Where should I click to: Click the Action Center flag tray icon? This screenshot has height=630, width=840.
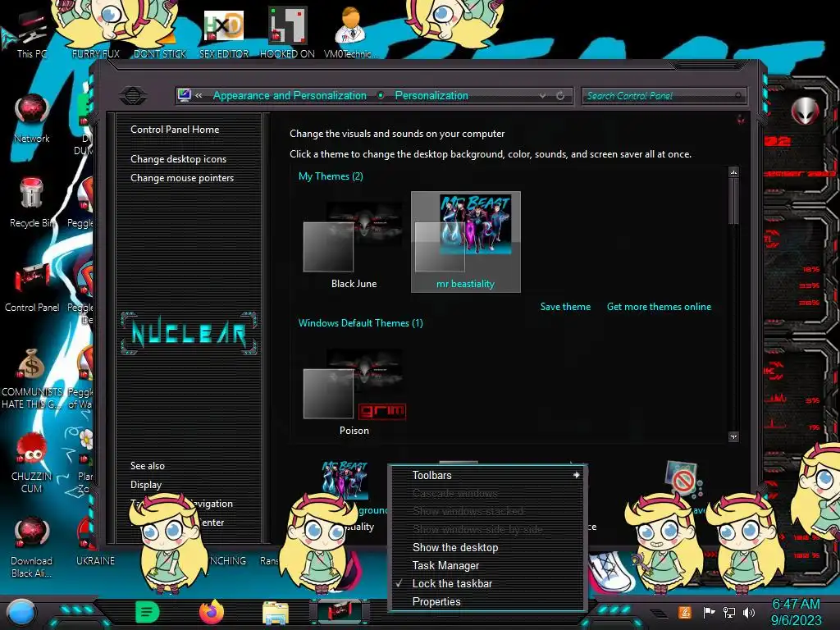[x=709, y=612]
